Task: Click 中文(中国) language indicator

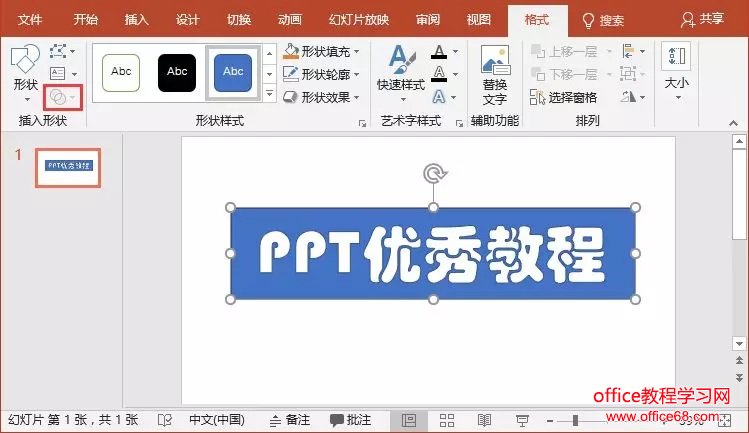Action: click(217, 420)
